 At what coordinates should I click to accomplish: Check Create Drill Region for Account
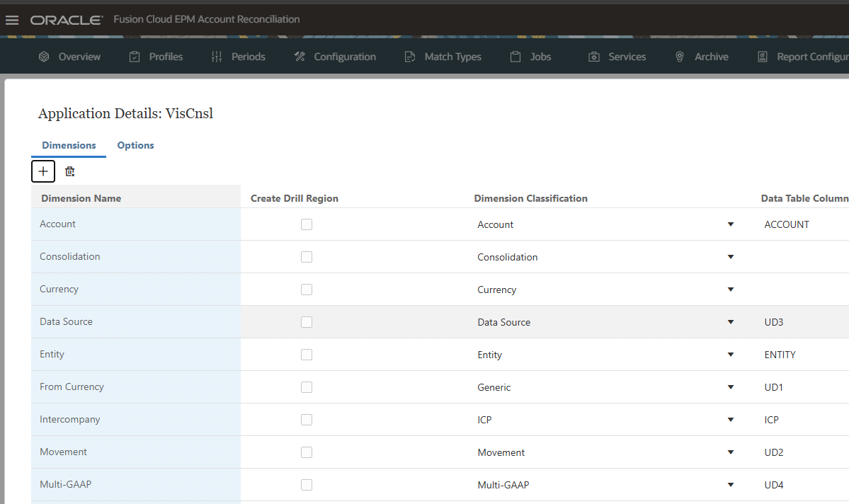coord(307,224)
